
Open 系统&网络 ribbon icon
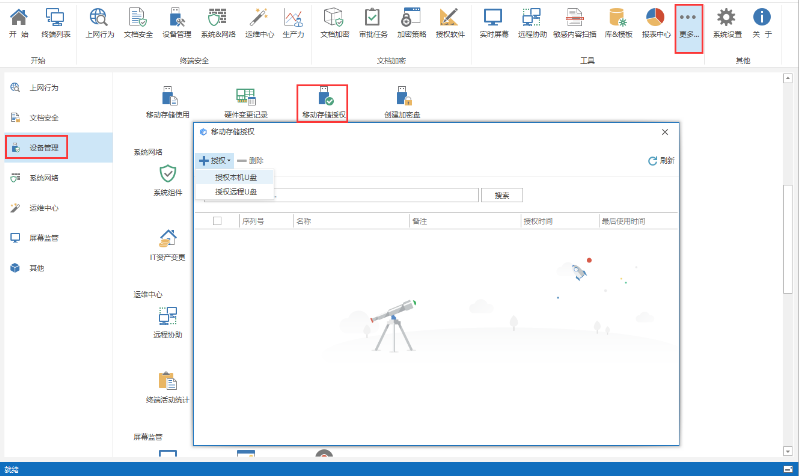(x=218, y=23)
